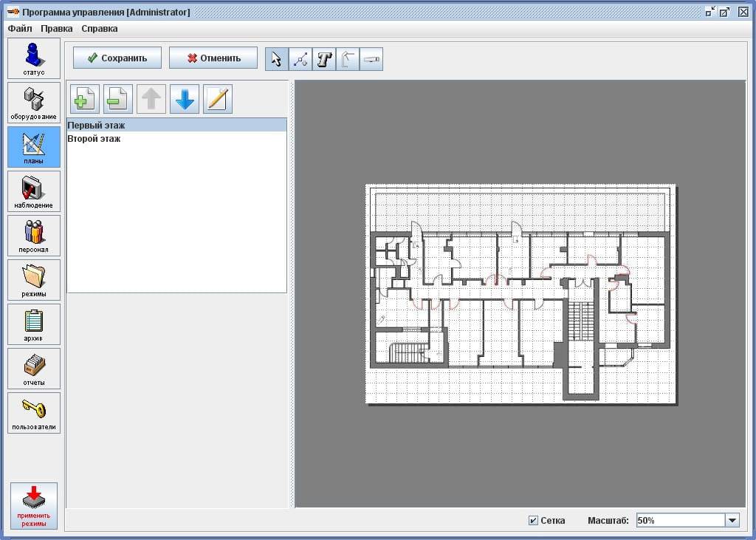Select the add line points tool

click(x=300, y=59)
